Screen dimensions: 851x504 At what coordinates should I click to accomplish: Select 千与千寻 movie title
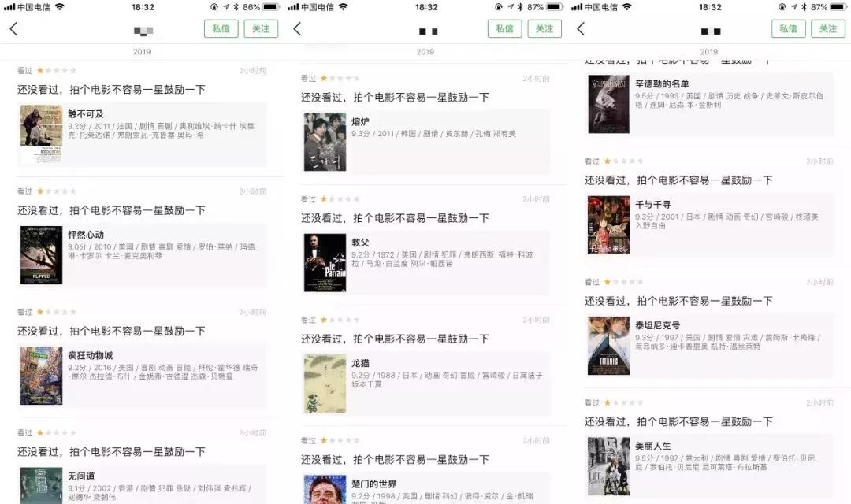pyautogui.click(x=653, y=205)
